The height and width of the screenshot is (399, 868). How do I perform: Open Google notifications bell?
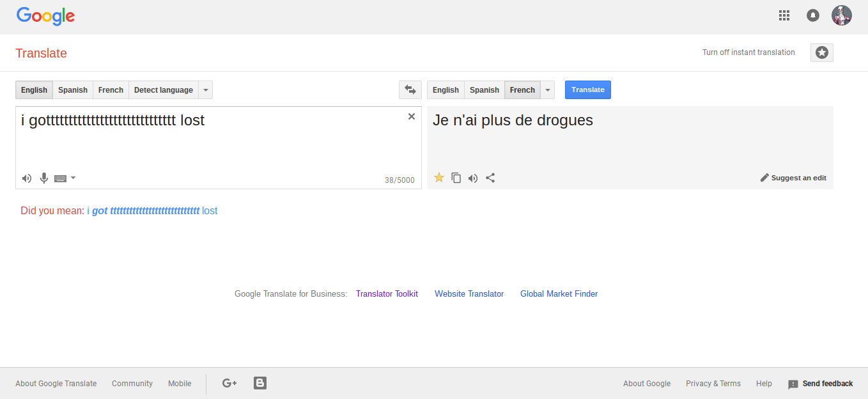click(x=813, y=15)
